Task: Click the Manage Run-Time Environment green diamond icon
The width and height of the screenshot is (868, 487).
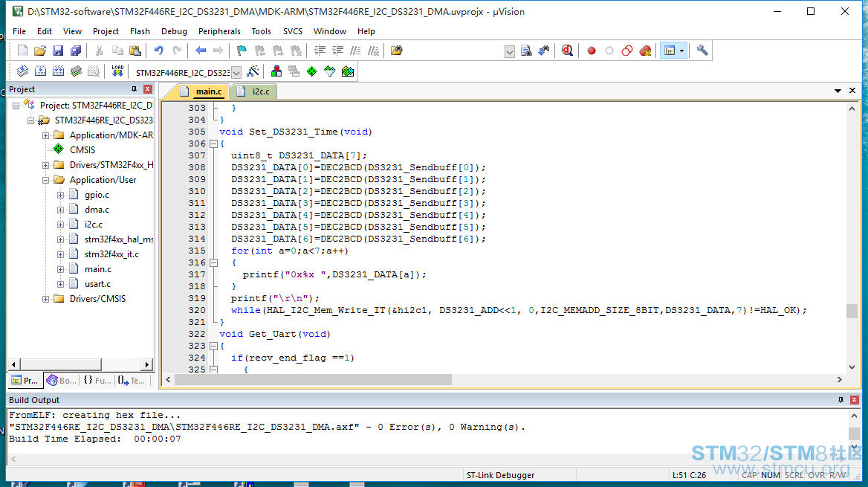Action: pyautogui.click(x=311, y=71)
